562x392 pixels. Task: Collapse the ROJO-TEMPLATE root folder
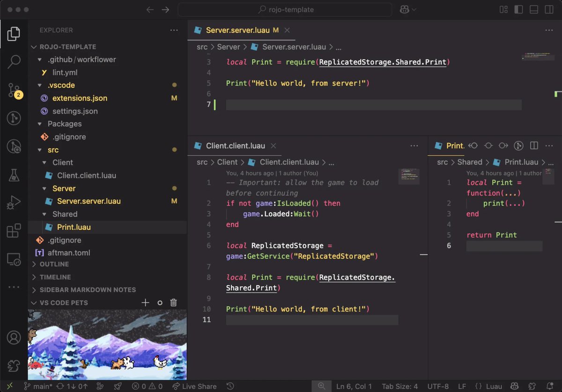coord(34,47)
